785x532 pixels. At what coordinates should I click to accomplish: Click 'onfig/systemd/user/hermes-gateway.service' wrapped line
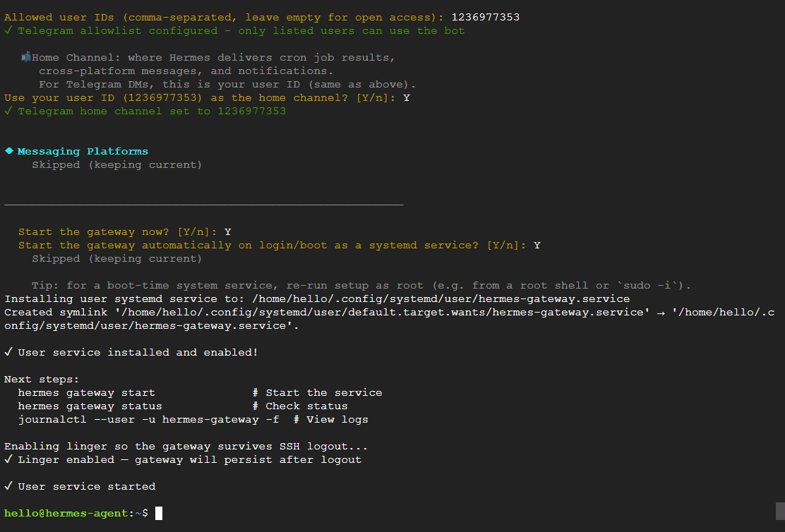pos(152,326)
